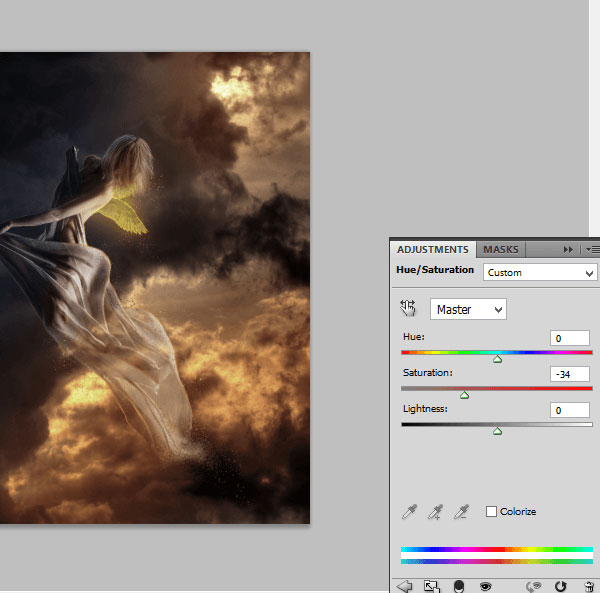Open the Adjustments panel flyout menu
The height and width of the screenshot is (593, 600).
(x=593, y=250)
